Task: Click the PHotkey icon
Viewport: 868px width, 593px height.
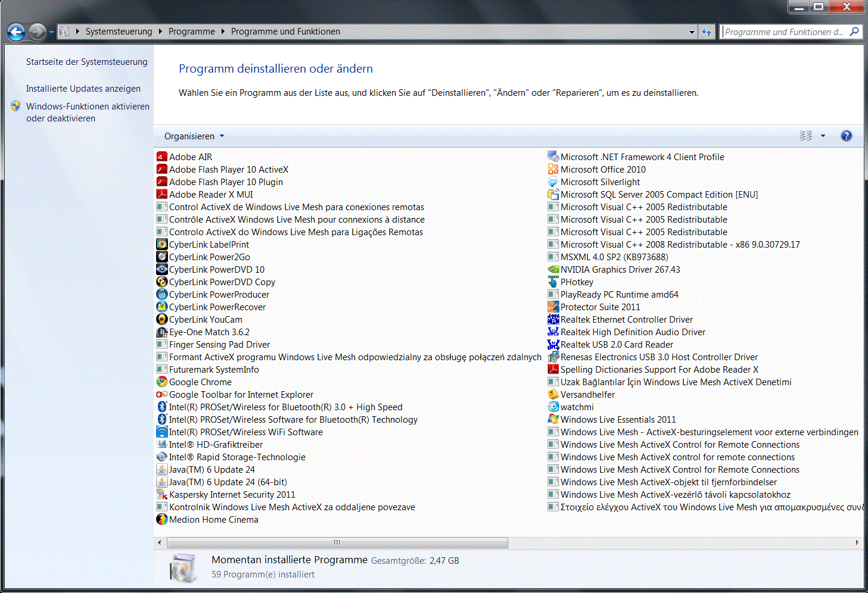Action: (x=553, y=282)
